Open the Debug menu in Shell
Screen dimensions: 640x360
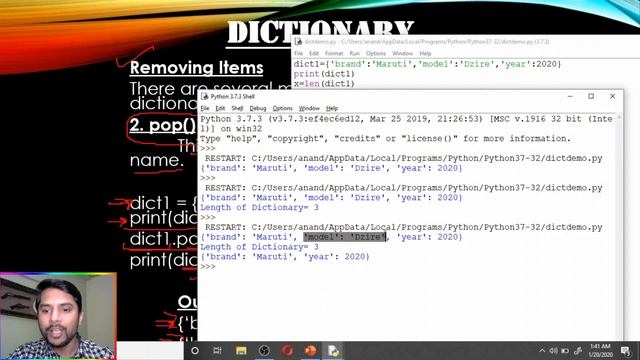(258, 108)
